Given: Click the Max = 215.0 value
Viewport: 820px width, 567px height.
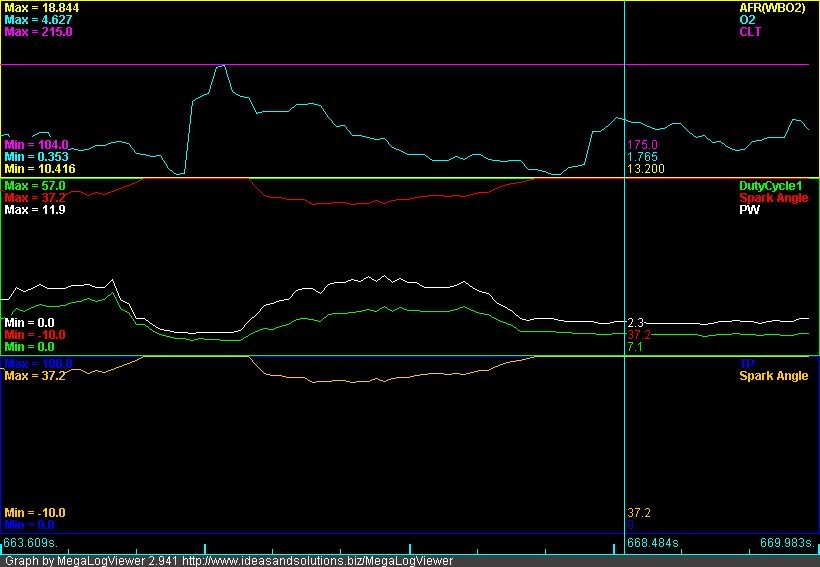Looking at the screenshot, I should 38,32.
